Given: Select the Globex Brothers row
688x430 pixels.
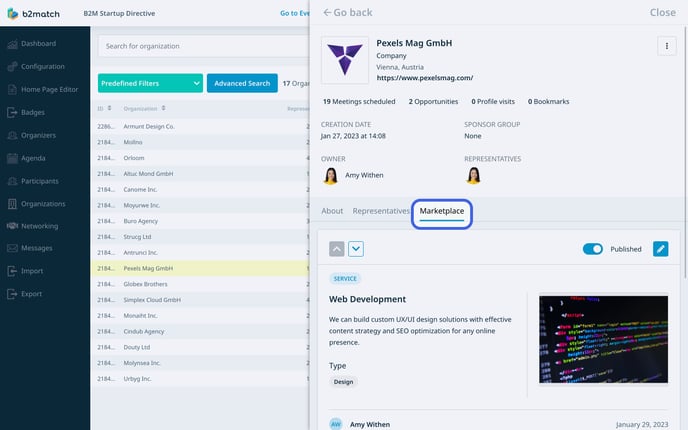Looking at the screenshot, I should point(200,284).
